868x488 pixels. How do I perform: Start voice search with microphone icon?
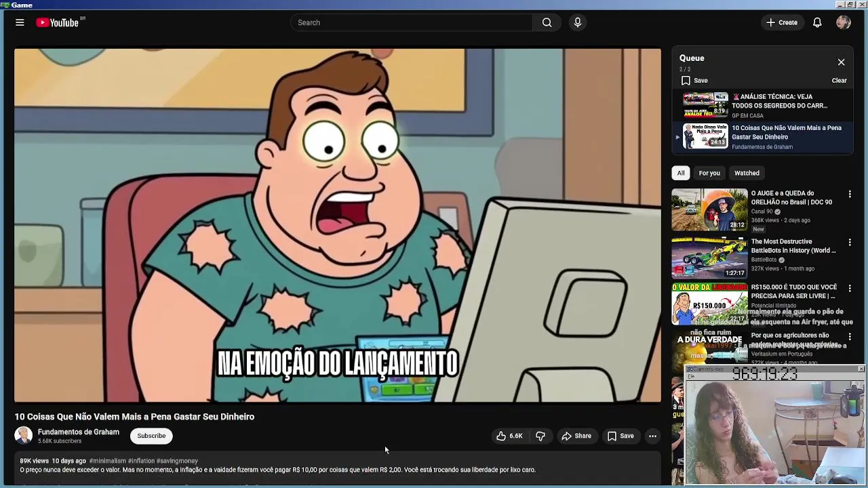[x=578, y=22]
